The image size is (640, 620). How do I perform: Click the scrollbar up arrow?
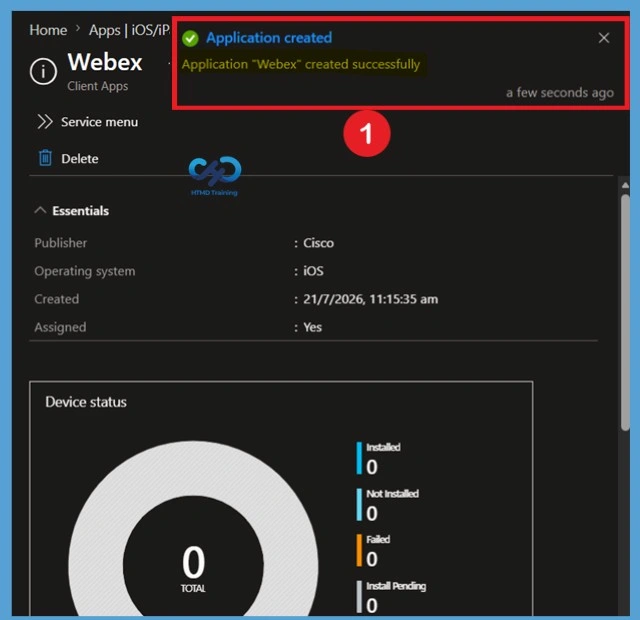[x=625, y=185]
